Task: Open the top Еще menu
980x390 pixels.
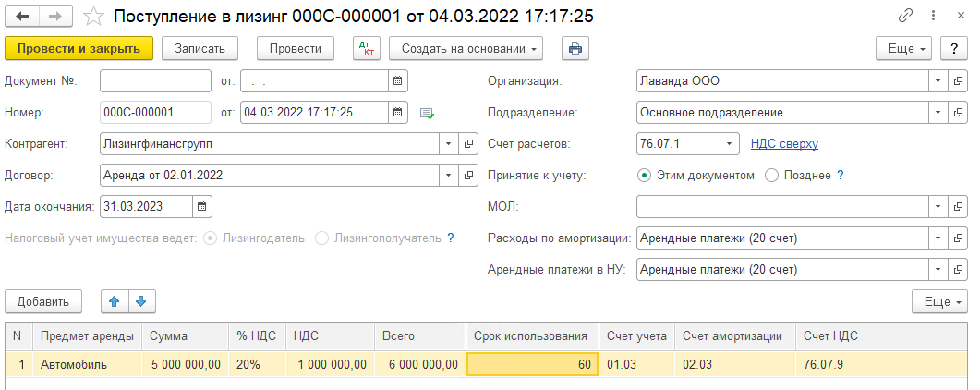Action: (905, 49)
